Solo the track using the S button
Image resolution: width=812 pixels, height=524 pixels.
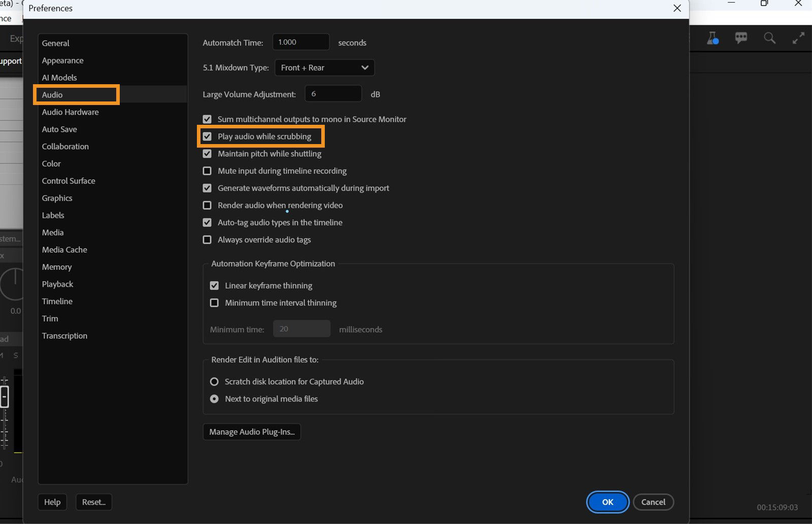tap(15, 356)
